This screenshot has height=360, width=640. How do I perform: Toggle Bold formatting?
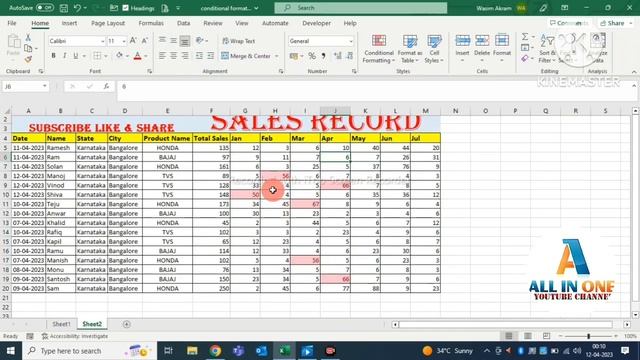click(53, 56)
